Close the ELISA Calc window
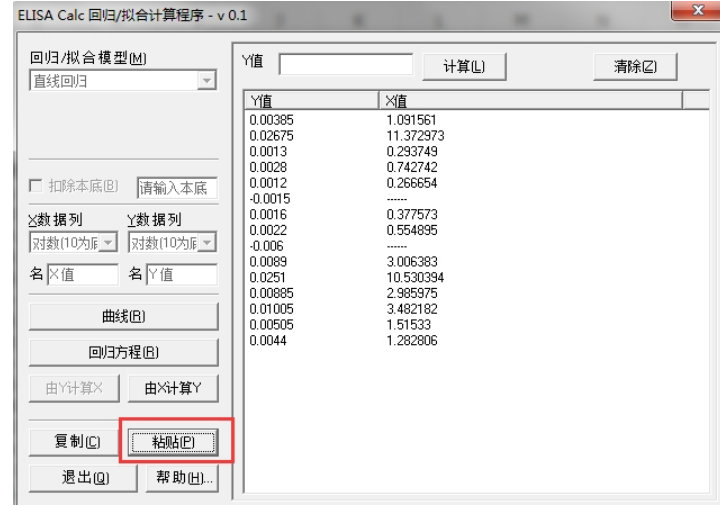 point(697,10)
